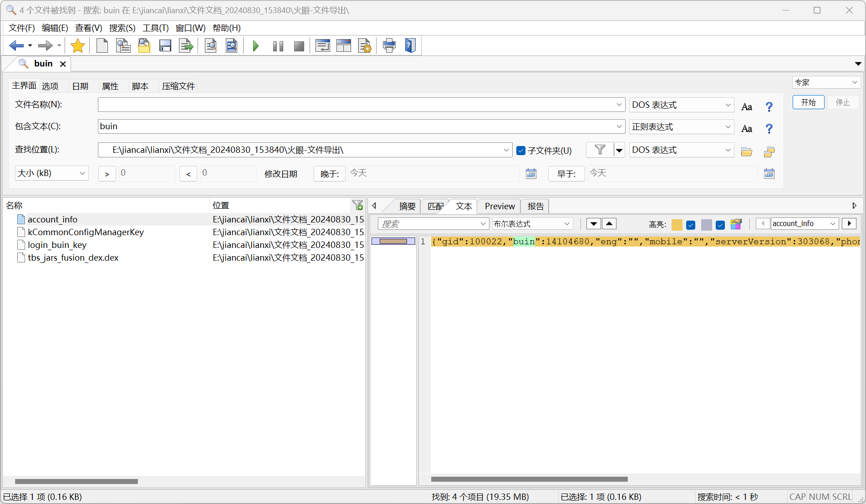Open the expert mode dropdown

[x=826, y=82]
